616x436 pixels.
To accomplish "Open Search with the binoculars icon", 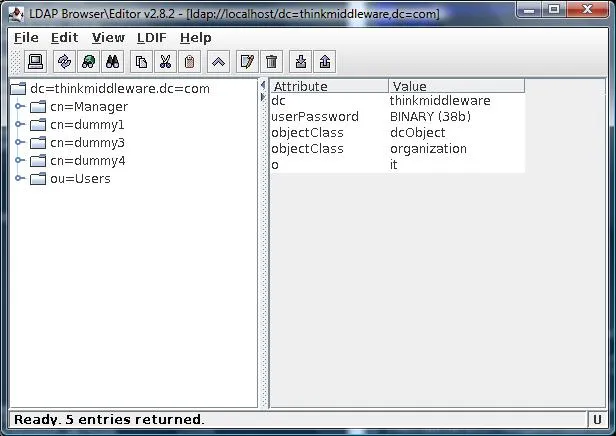I will pyautogui.click(x=112, y=62).
